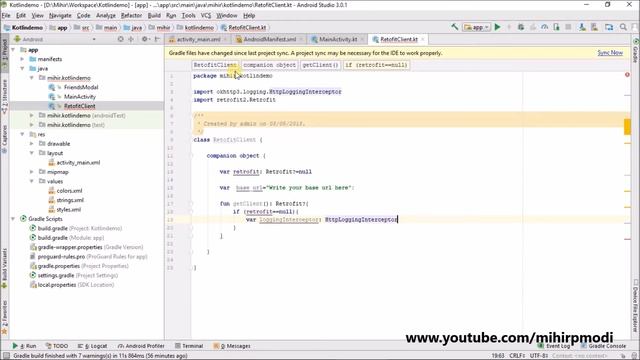Click the 'java' breadcrumb in navigation bar

pyautogui.click(x=133, y=27)
